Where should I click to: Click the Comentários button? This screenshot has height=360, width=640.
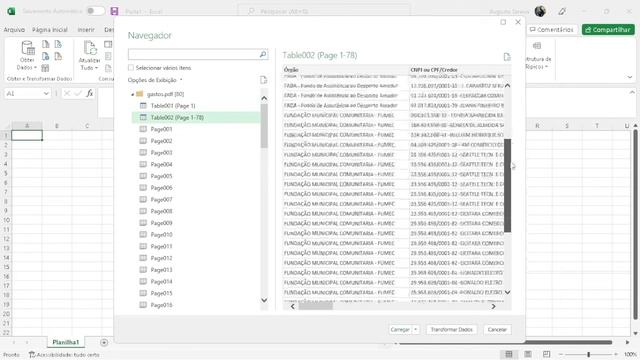click(551, 30)
